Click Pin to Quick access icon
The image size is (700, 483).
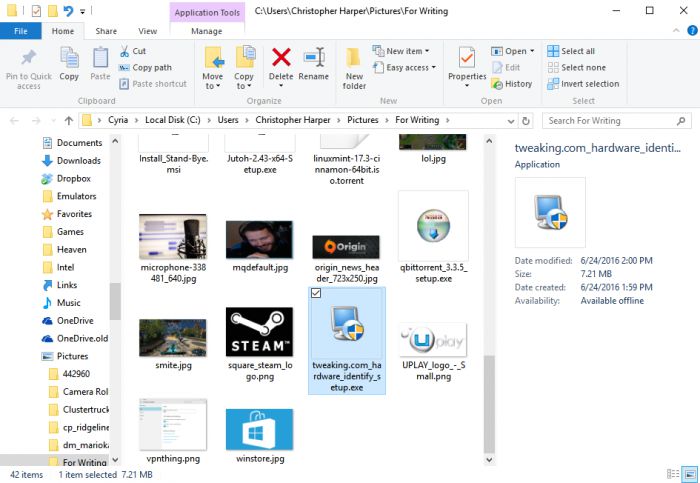(29, 68)
